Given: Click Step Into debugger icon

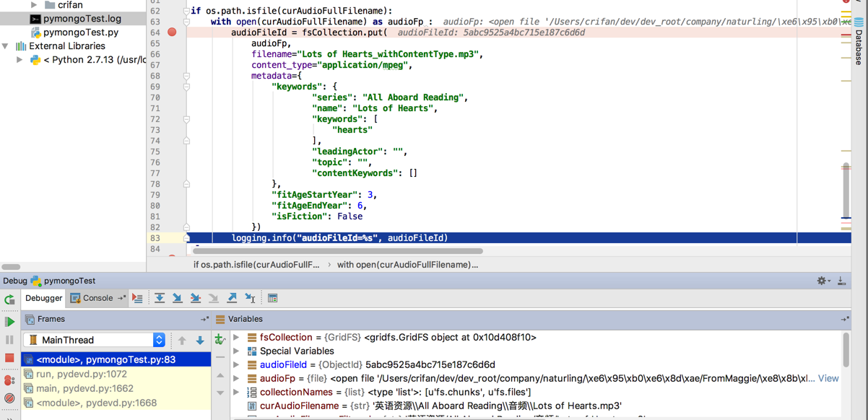Looking at the screenshot, I should tap(178, 298).
